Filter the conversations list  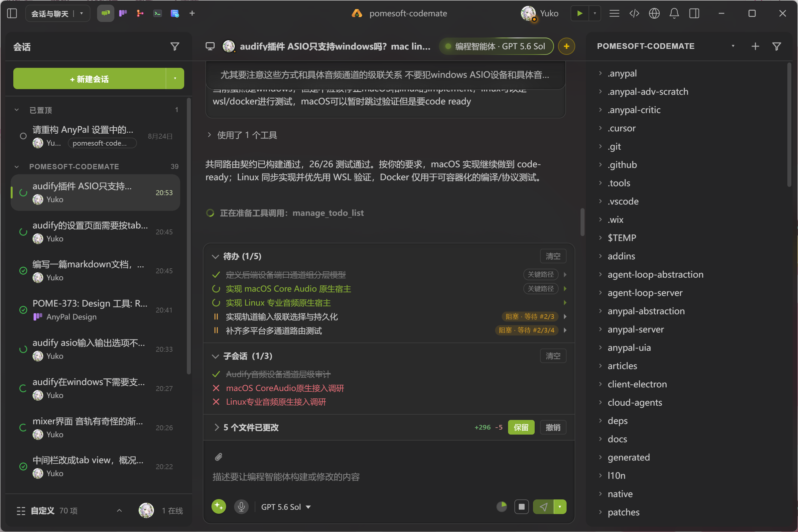pos(175,47)
